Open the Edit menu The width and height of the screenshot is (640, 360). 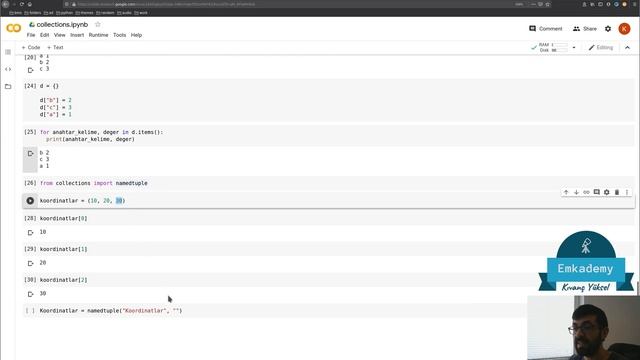[x=44, y=35]
